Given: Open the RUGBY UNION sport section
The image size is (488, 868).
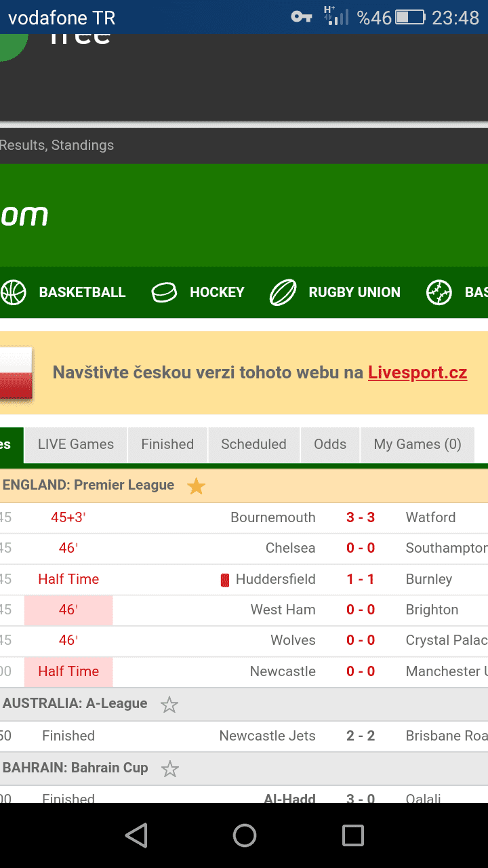Looking at the screenshot, I should 354,292.
